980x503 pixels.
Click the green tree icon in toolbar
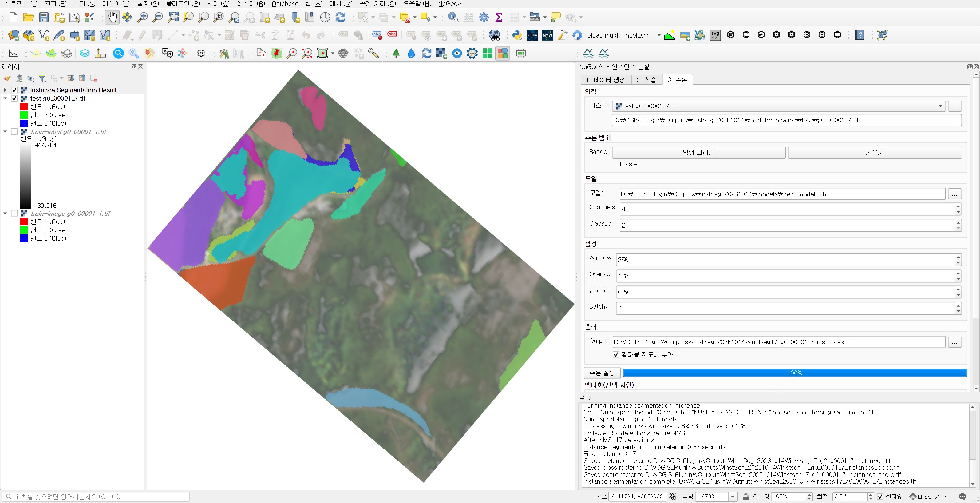pos(396,53)
